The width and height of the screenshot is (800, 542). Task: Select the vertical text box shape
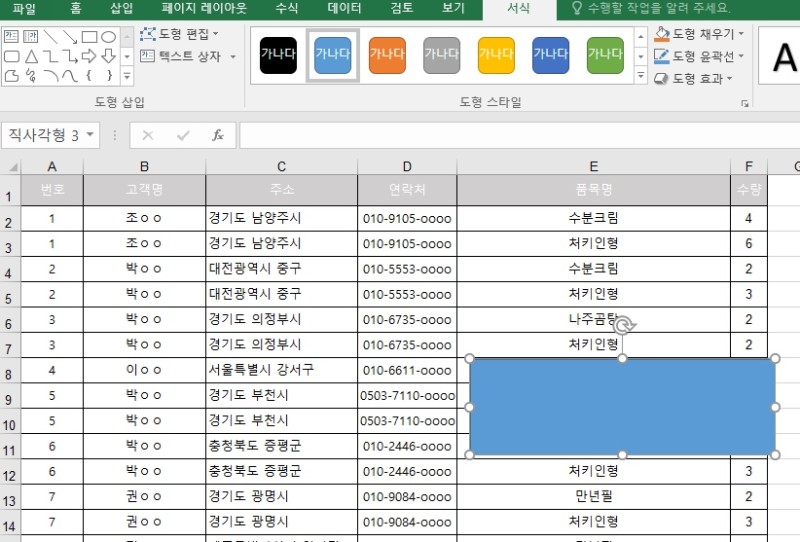[30, 36]
